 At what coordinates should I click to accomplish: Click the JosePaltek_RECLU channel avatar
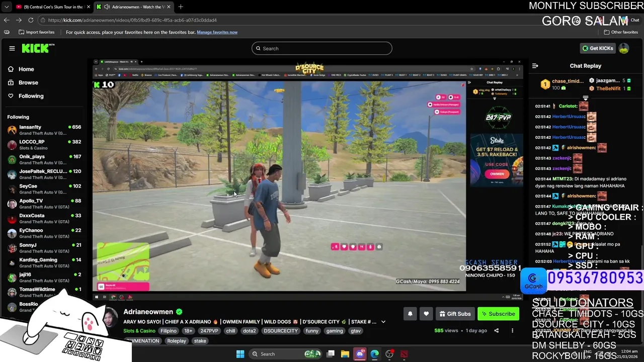click(x=12, y=174)
